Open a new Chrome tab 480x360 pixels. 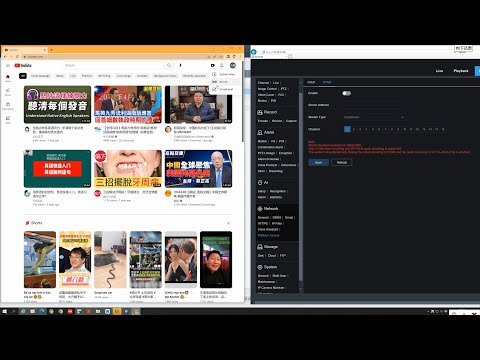tap(51, 50)
